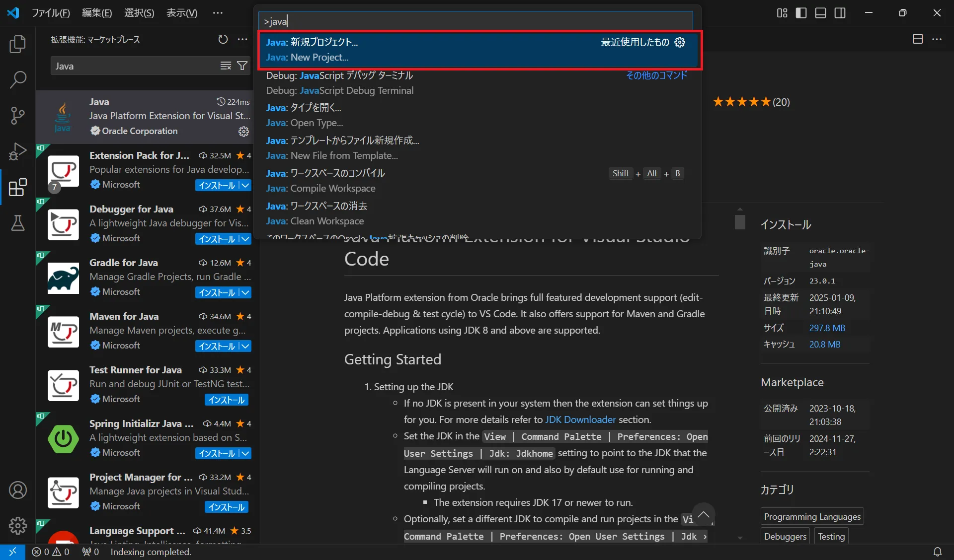Configure keybinding gear for Java New Project
The image size is (954, 560).
680,42
